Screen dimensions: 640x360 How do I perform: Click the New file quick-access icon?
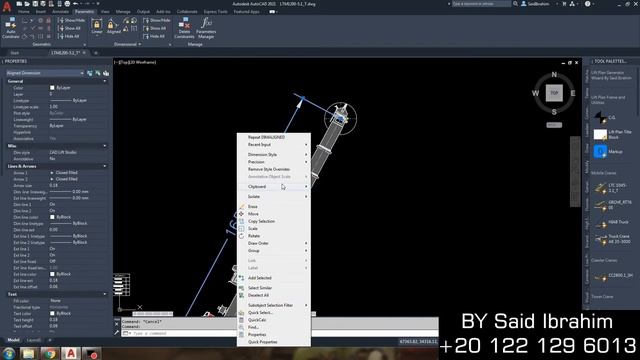click(x=19, y=4)
